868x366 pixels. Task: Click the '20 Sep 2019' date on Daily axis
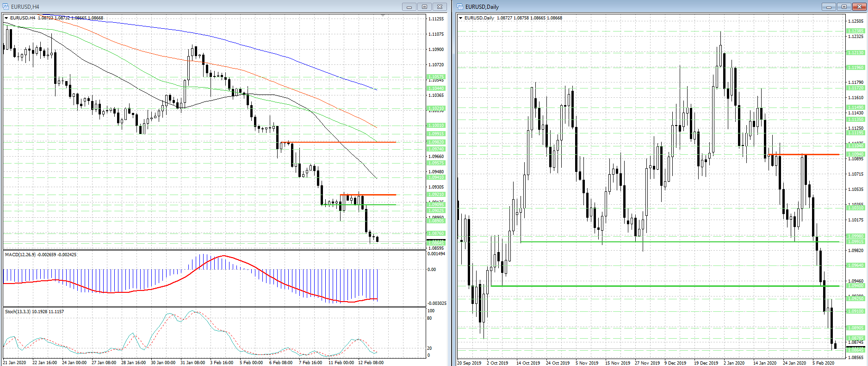point(469,363)
